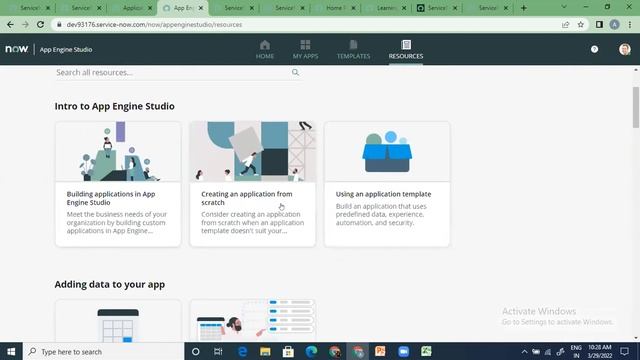Open Chrome profile A icon
This screenshot has width=640, height=360.
[614, 24]
